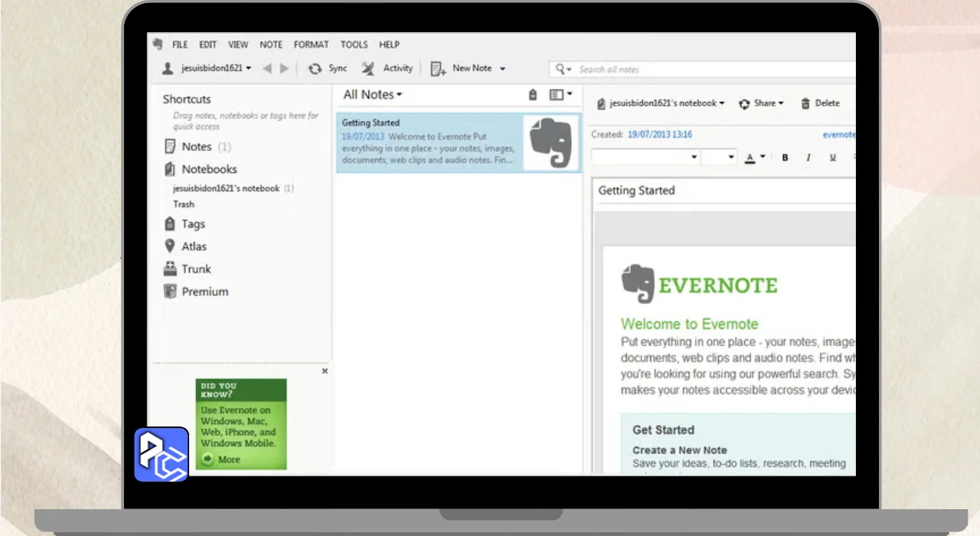Open the TOOLS menu

point(354,44)
